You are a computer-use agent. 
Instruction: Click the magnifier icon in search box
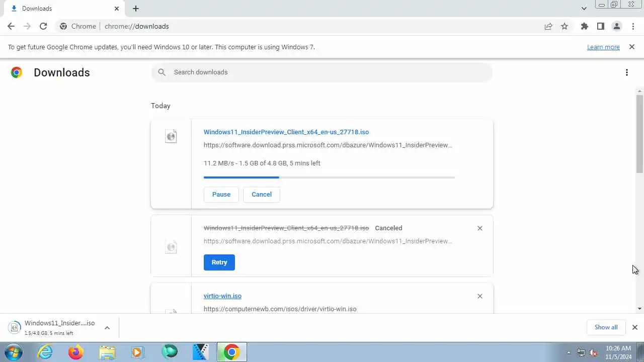[x=162, y=72]
